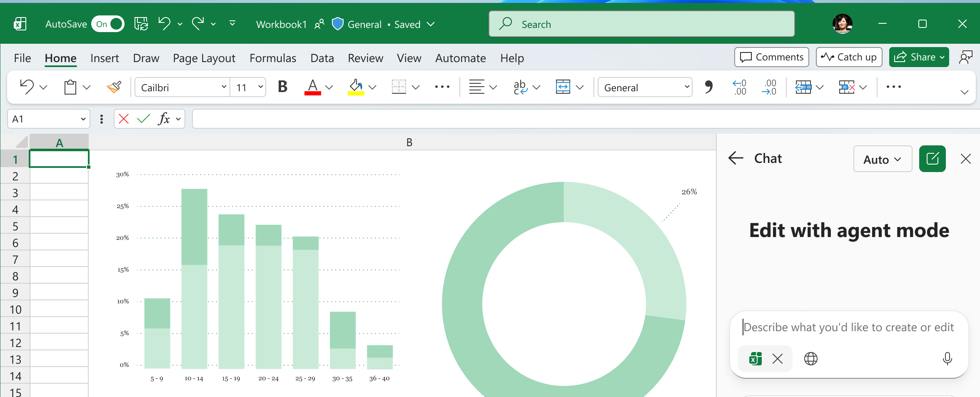The image size is (980, 397).
Task: Open the Formulas tab
Action: pos(273,58)
